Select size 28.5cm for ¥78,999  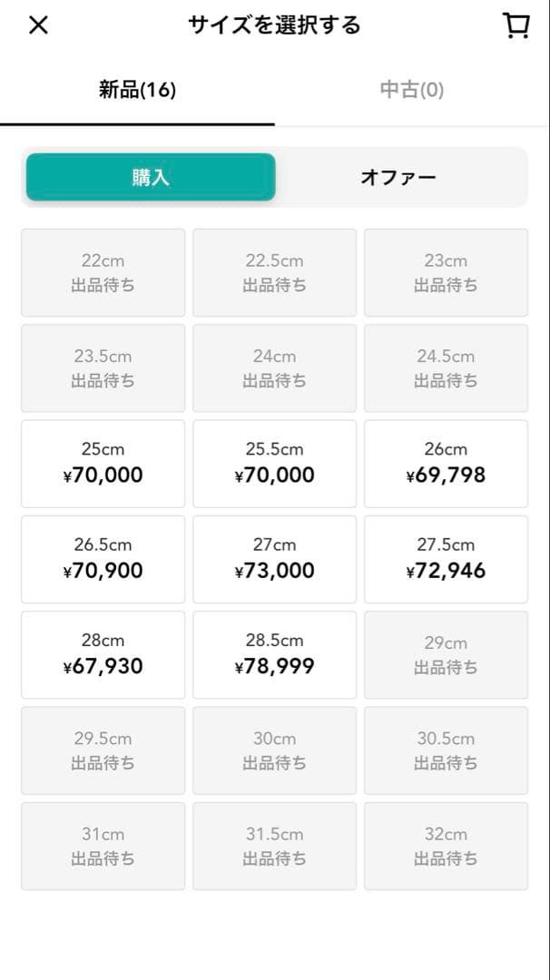[274, 653]
